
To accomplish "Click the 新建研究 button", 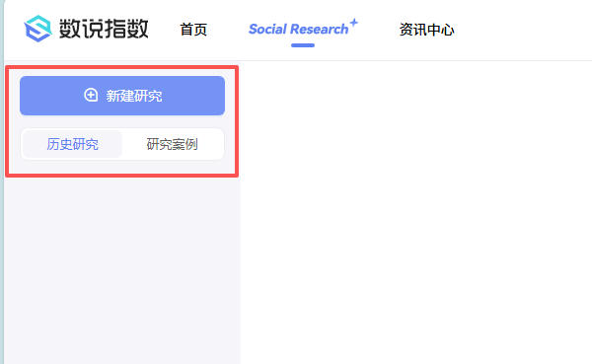I will 122,96.
